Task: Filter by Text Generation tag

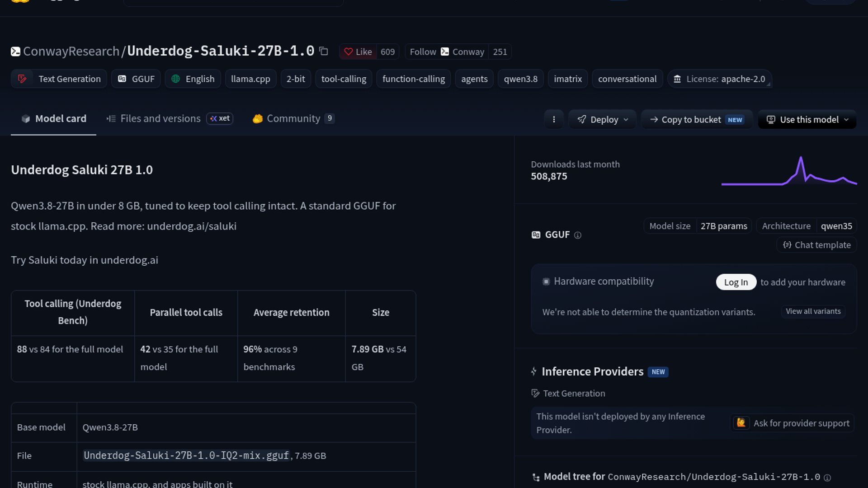Action: [59, 79]
